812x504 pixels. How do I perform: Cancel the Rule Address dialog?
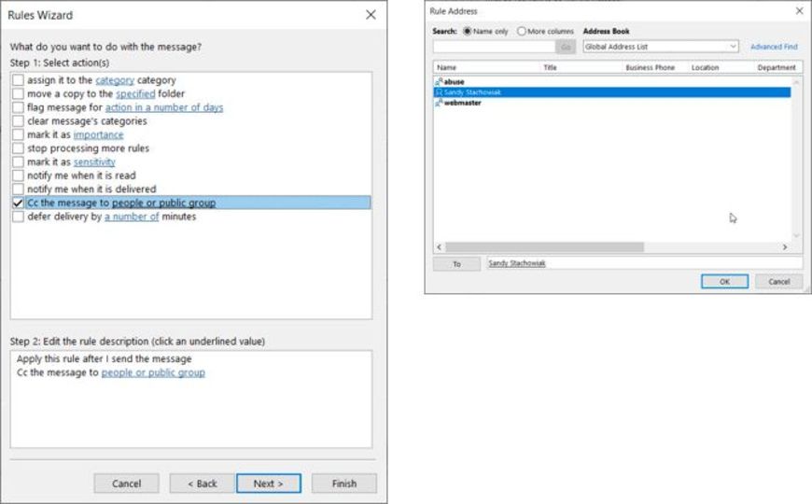tap(778, 281)
